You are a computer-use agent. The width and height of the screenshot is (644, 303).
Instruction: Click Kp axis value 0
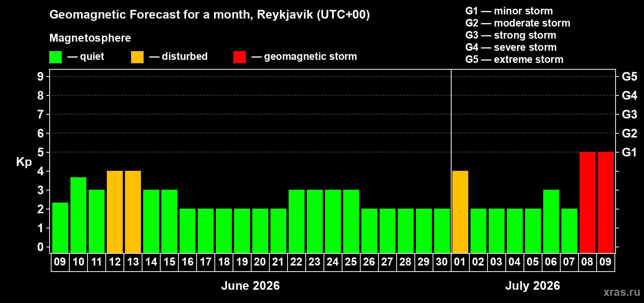click(x=41, y=247)
